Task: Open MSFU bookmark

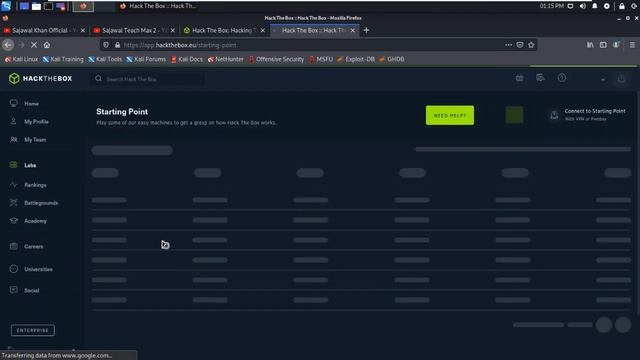Action: click(x=321, y=59)
